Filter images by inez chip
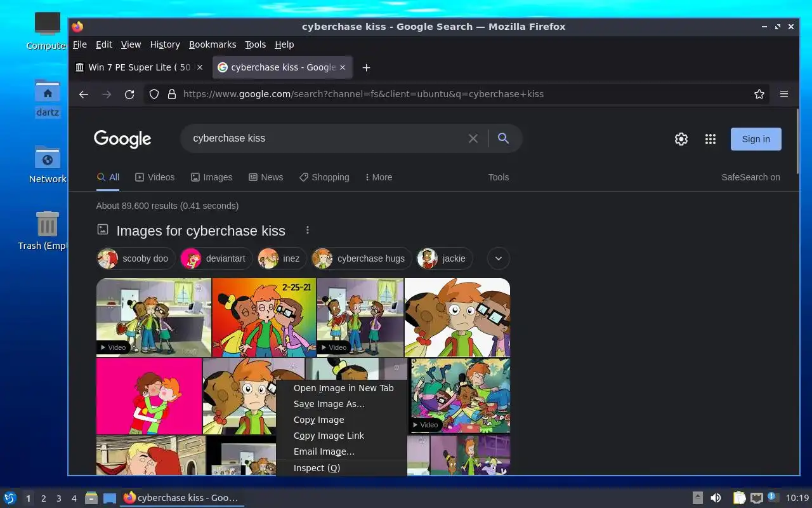 [x=282, y=258]
